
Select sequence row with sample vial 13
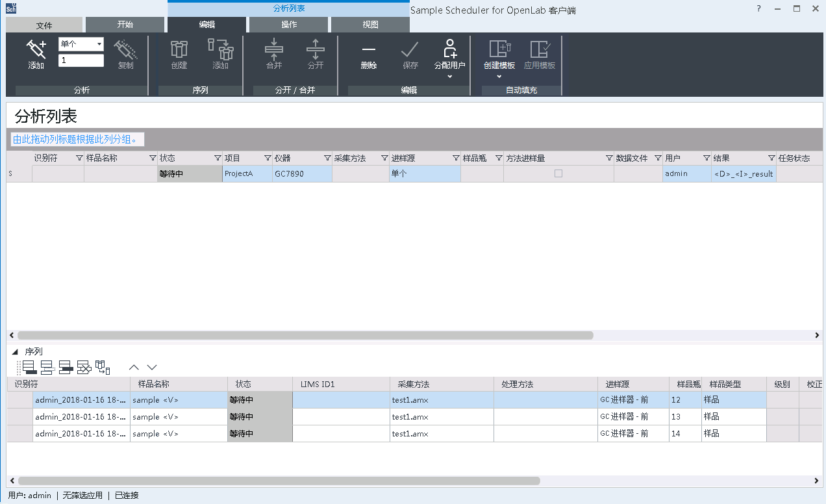416,417
